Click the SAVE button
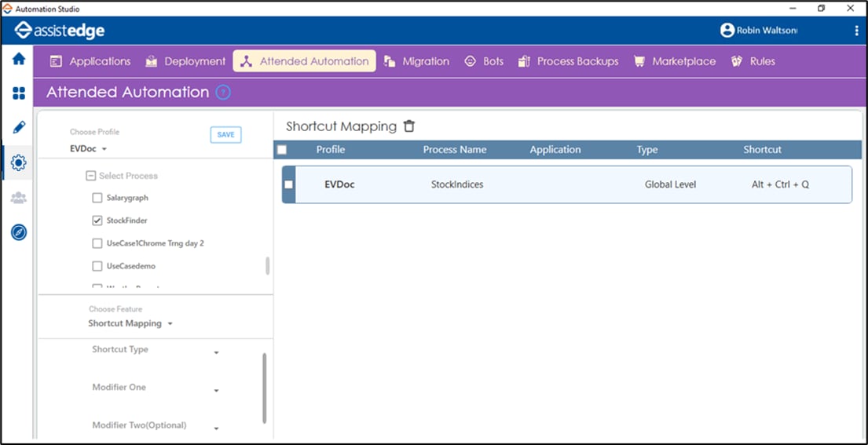This screenshot has height=445, width=868. [225, 135]
